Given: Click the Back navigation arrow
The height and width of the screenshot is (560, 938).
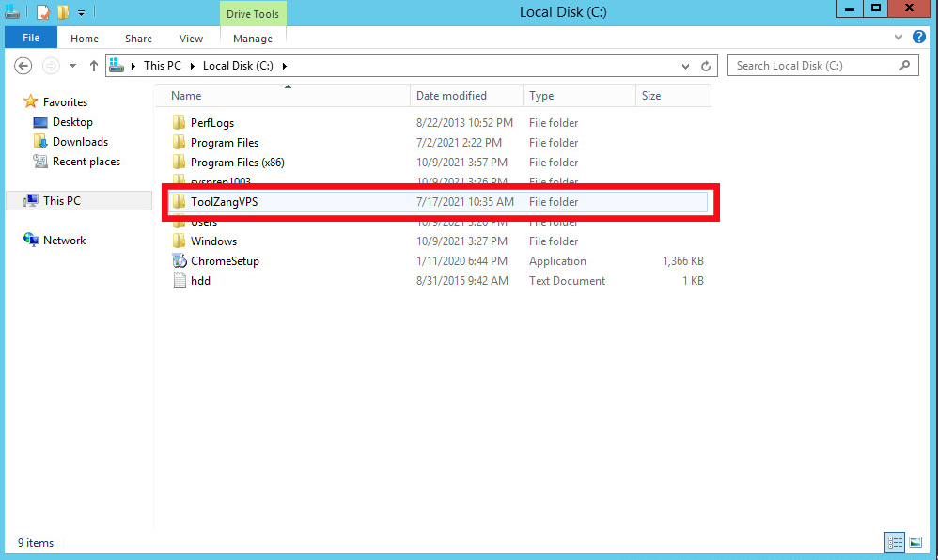Looking at the screenshot, I should 24,66.
